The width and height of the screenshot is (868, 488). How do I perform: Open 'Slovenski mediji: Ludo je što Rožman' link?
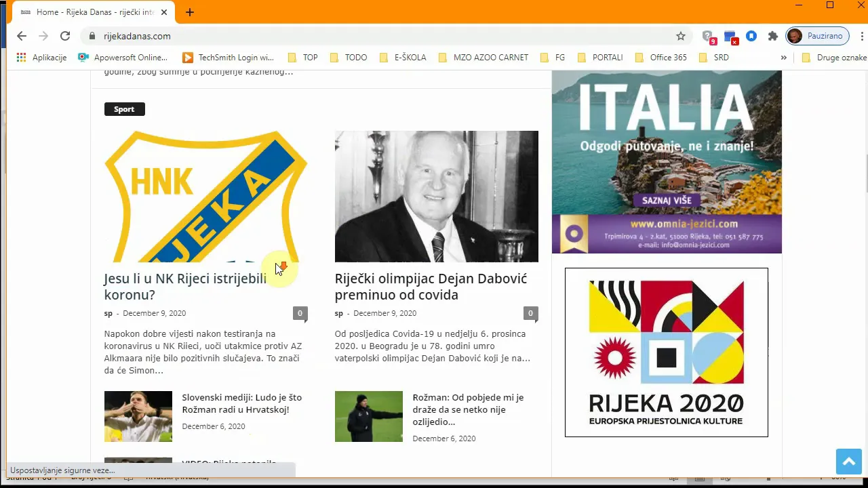tap(242, 403)
